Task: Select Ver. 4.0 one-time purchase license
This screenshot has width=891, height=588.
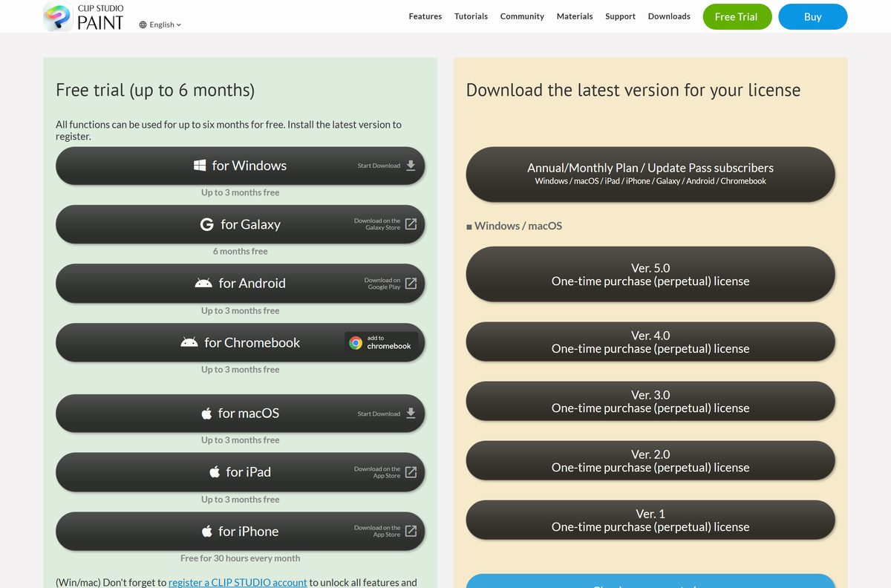Action: (x=650, y=342)
